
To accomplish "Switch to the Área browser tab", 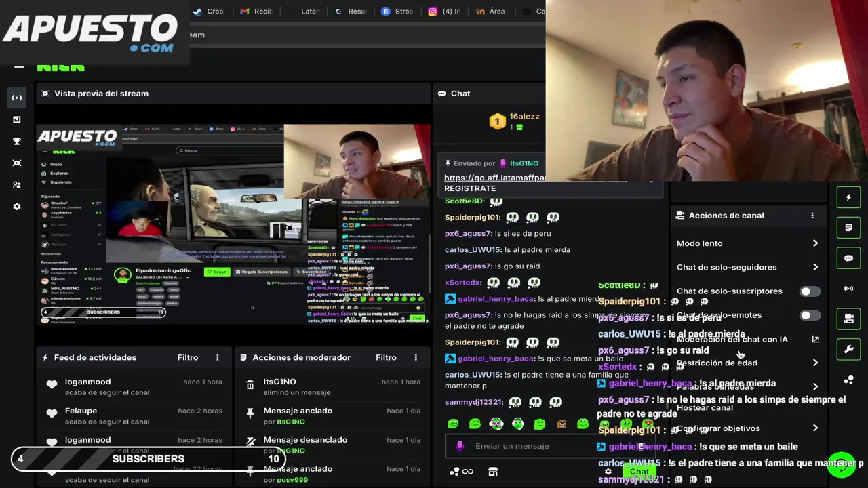I will [491, 11].
